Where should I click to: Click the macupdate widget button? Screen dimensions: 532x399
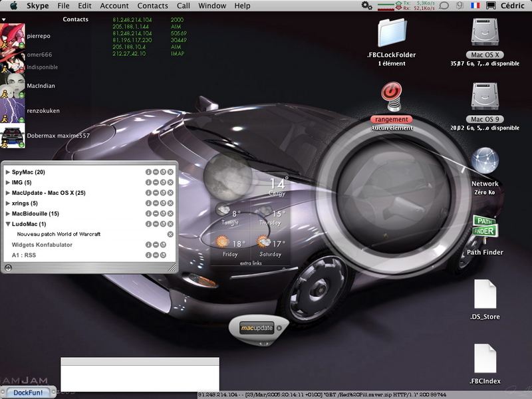(x=257, y=328)
